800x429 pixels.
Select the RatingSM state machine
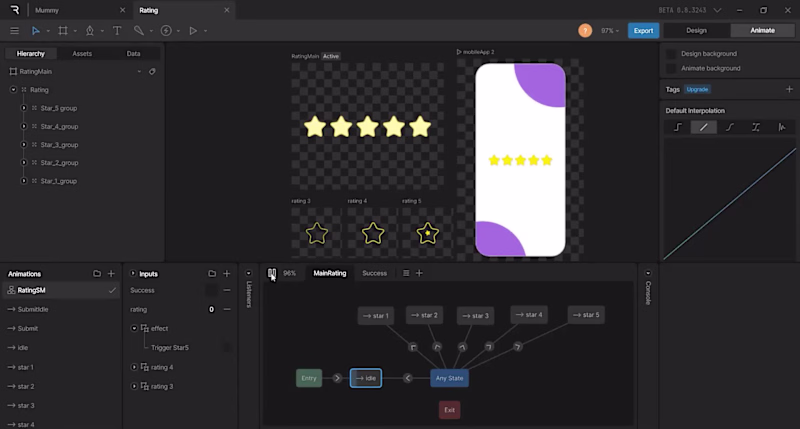(x=61, y=290)
